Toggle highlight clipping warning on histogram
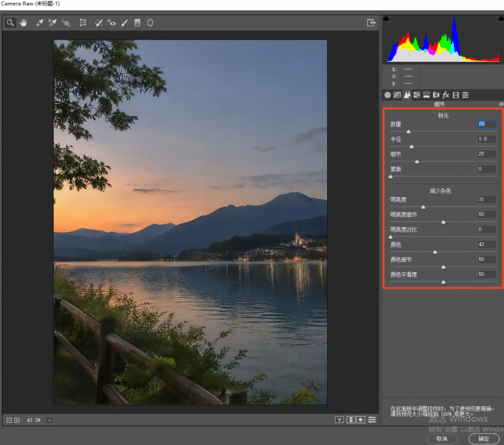 (x=501, y=19)
